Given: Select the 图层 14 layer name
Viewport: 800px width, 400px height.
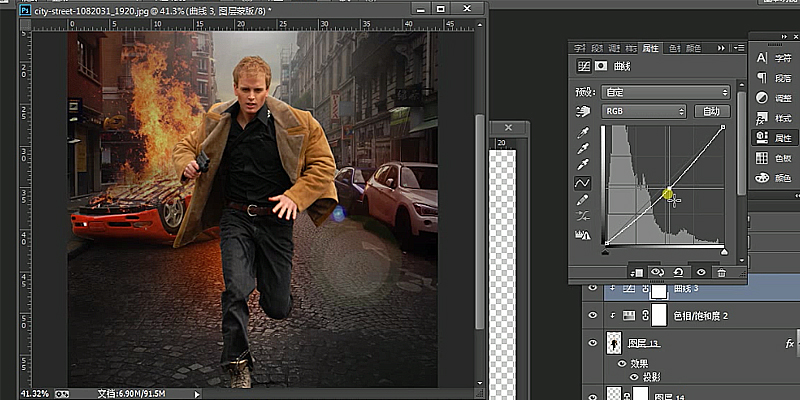Looking at the screenshot, I should (667, 396).
